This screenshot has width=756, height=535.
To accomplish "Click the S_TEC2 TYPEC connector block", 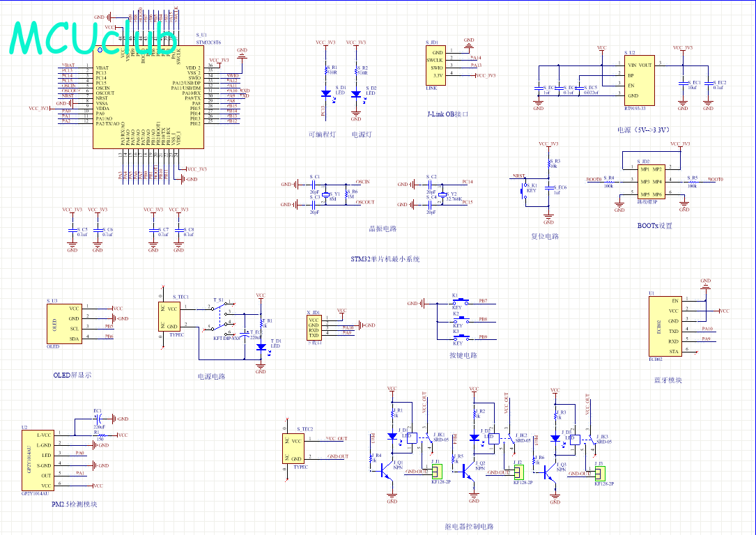I will click(x=294, y=449).
